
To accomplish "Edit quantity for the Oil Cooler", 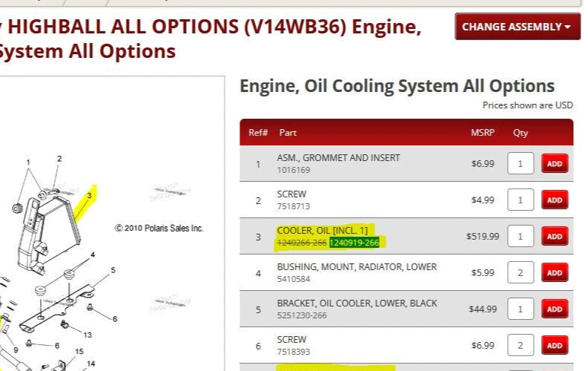I will pyautogui.click(x=521, y=236).
